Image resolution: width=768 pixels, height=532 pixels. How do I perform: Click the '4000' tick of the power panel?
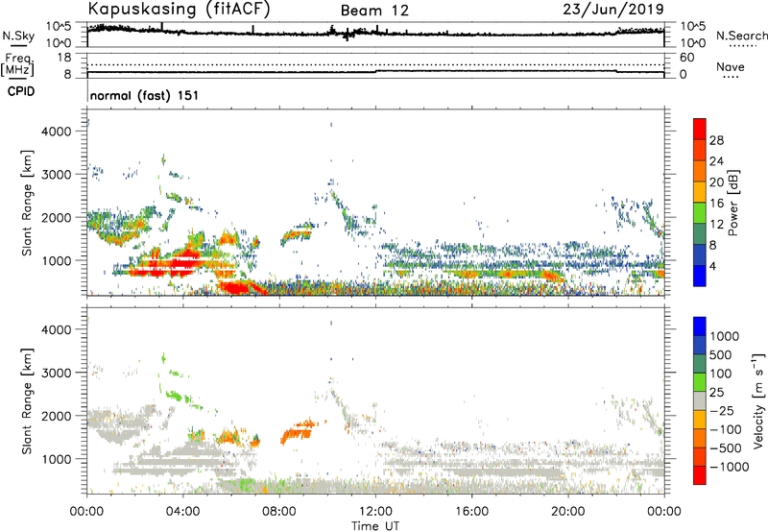57,132
